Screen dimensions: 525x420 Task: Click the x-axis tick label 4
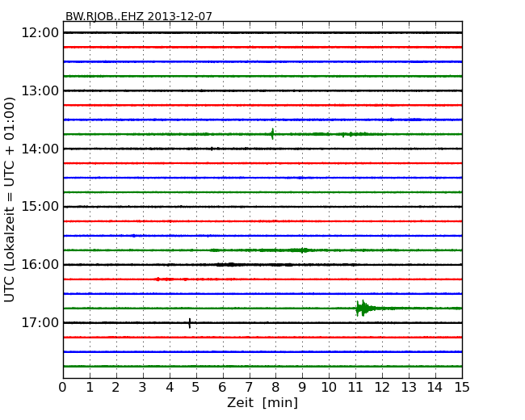point(170,388)
